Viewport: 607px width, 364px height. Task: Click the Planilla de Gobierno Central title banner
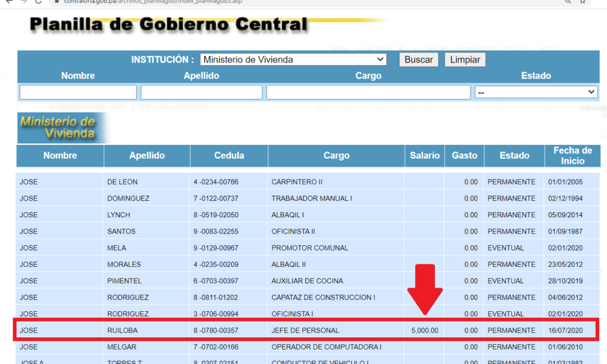point(169,24)
